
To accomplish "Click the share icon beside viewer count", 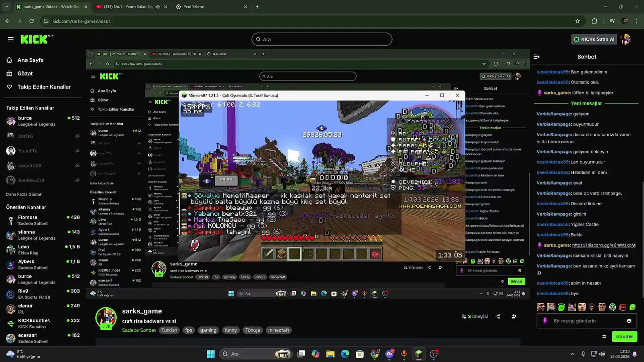I will 498,317.
